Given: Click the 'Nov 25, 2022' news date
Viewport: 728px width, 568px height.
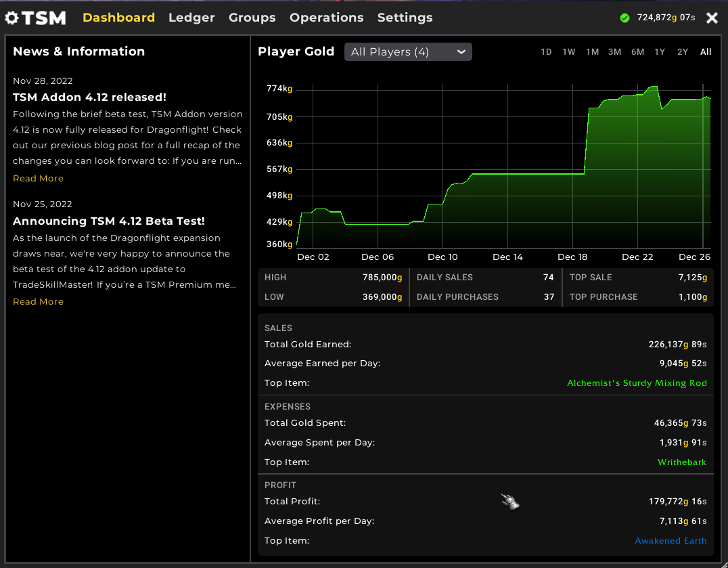Looking at the screenshot, I should pyautogui.click(x=43, y=204).
